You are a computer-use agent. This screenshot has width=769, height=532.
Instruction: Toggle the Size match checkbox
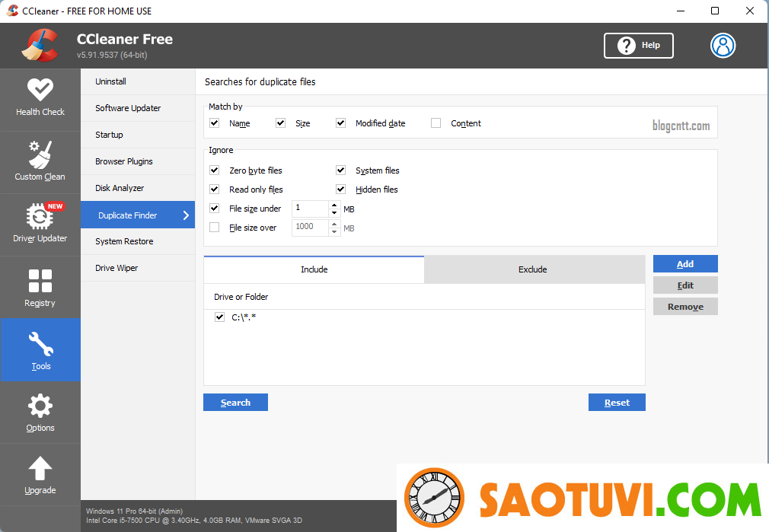(280, 123)
